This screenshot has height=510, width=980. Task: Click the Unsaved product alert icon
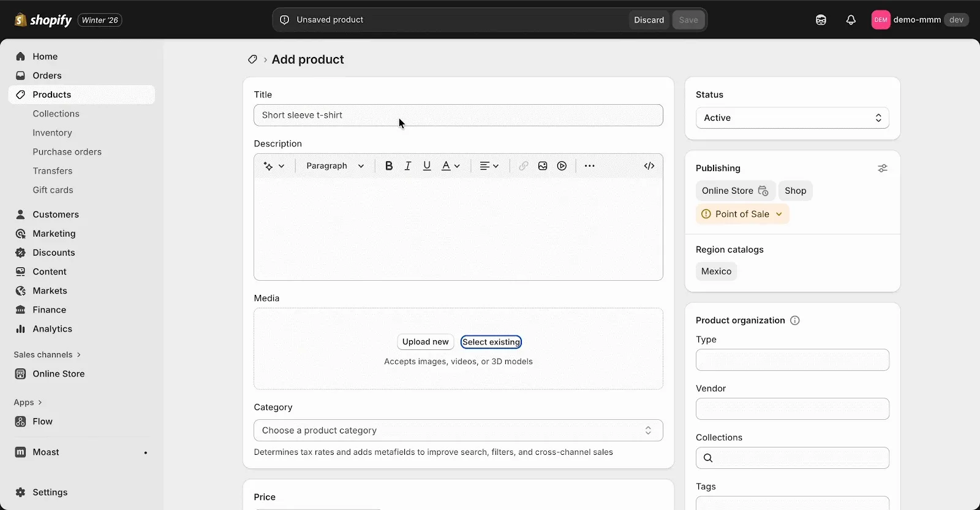(x=285, y=20)
